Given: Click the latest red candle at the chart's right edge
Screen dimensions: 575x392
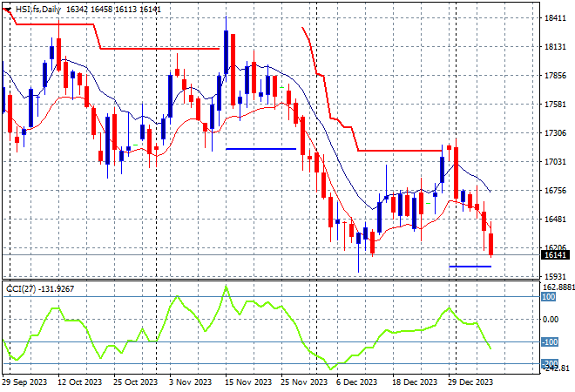Looking at the screenshot, I should 491,244.
